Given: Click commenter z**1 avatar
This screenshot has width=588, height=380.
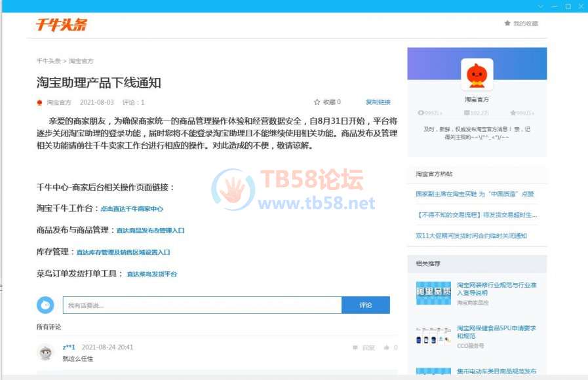Looking at the screenshot, I should point(46,352).
